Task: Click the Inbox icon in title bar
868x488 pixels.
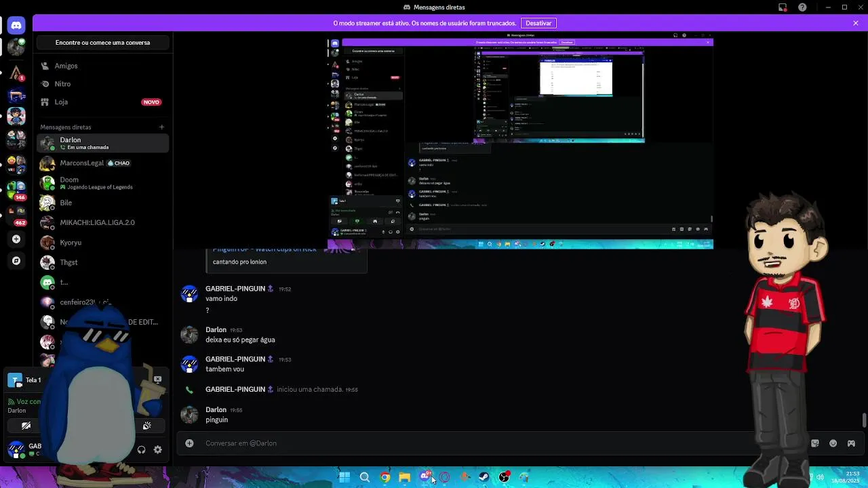Action: (x=783, y=7)
